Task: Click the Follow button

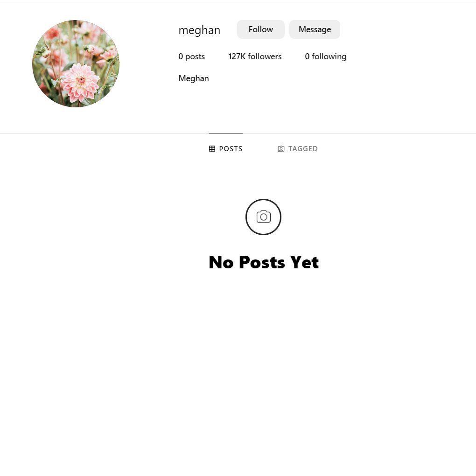Action: [x=260, y=29]
